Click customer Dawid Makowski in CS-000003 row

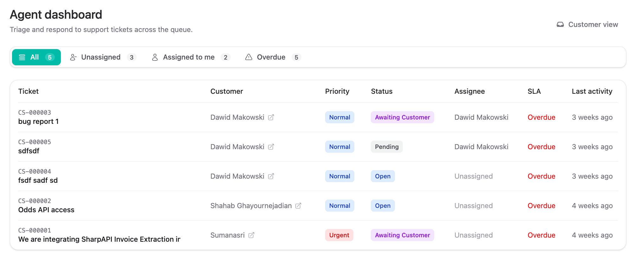pyautogui.click(x=237, y=118)
